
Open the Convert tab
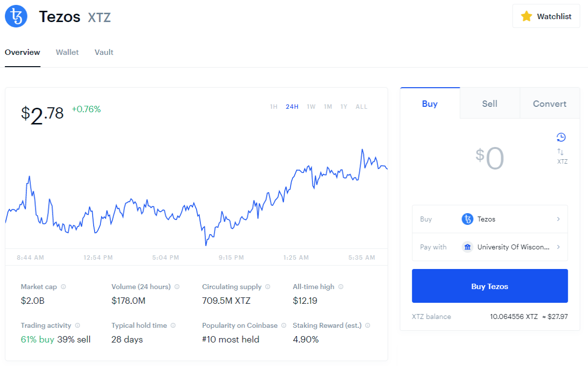549,103
